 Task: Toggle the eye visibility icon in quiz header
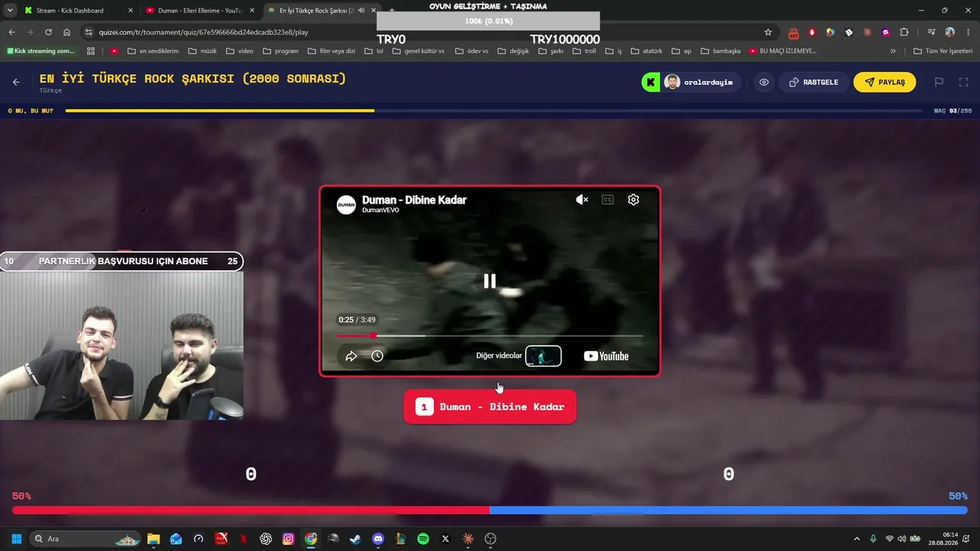(x=763, y=83)
